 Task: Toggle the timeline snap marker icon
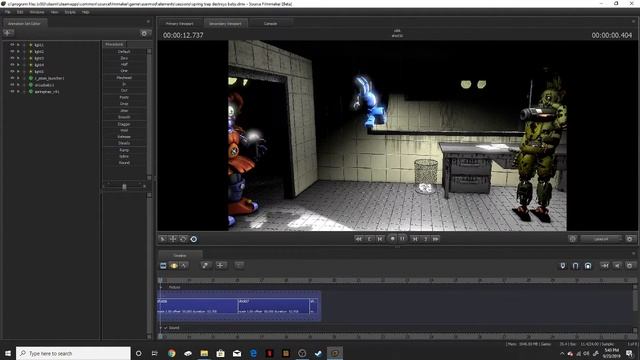(x=563, y=266)
